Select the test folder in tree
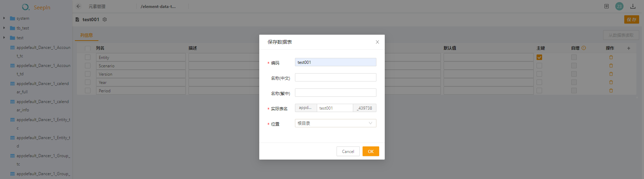Viewport: 644px width, 179px height. pos(20,38)
